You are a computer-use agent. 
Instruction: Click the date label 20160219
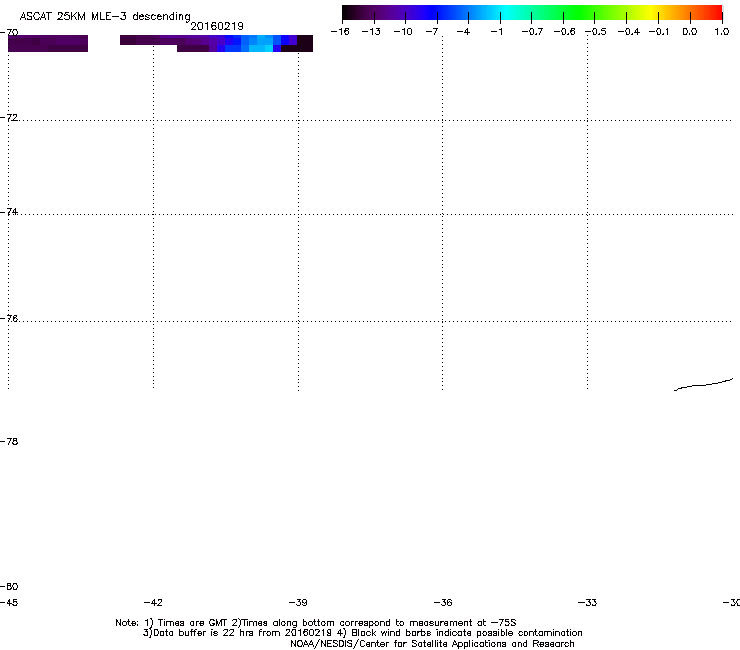(217, 26)
